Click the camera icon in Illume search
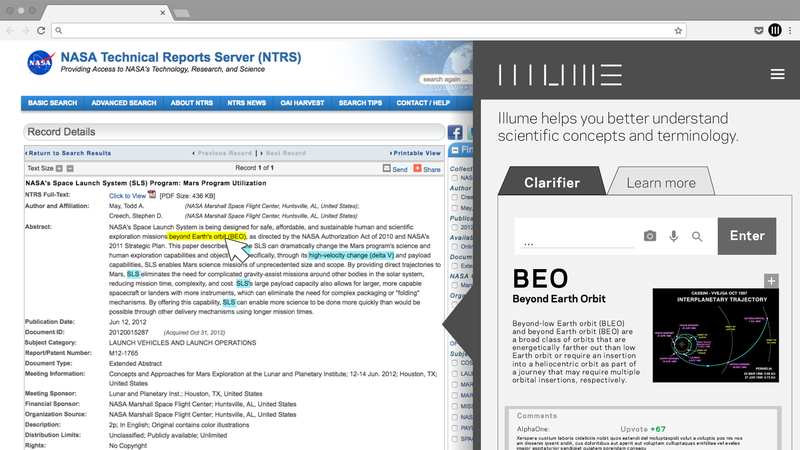Screen dimensions: 800x450 (650, 236)
